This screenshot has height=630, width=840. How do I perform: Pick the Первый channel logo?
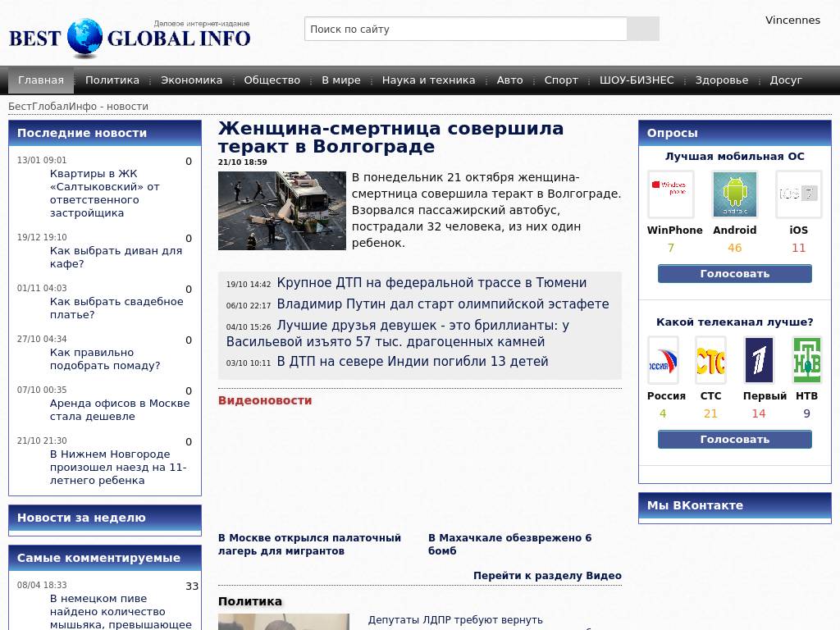point(759,360)
